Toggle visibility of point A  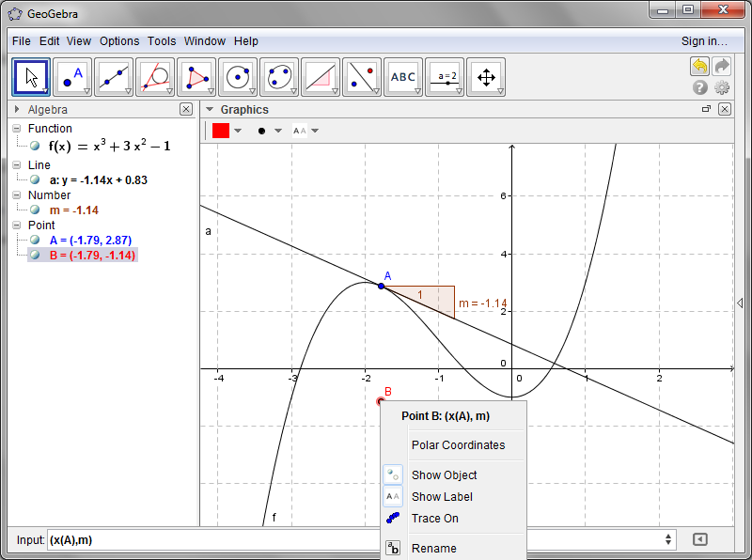coord(35,240)
